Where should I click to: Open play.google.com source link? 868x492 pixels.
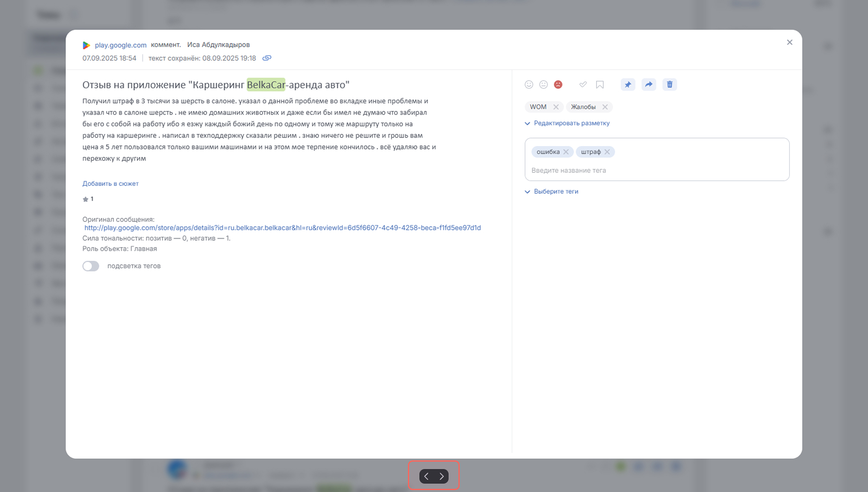click(120, 45)
